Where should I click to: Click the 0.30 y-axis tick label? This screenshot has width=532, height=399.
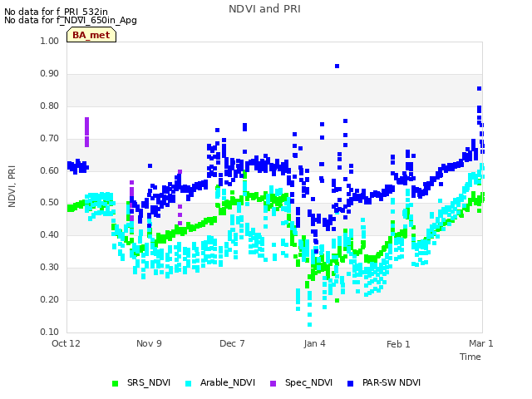pyautogui.click(x=50, y=268)
